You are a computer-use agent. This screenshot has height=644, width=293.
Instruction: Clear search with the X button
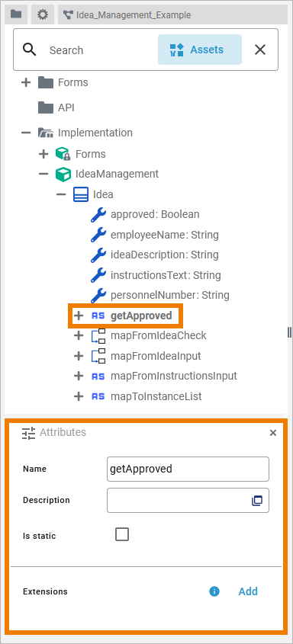coord(260,50)
